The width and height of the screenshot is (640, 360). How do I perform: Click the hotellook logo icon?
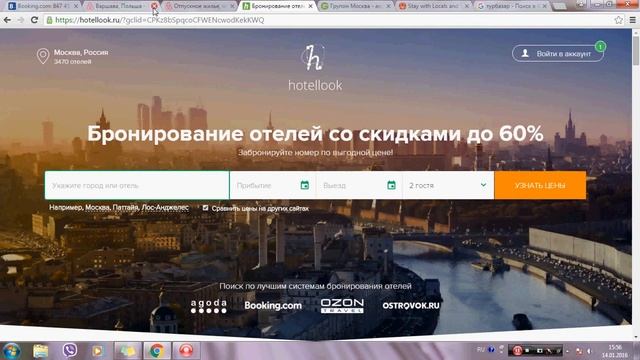[x=313, y=58]
